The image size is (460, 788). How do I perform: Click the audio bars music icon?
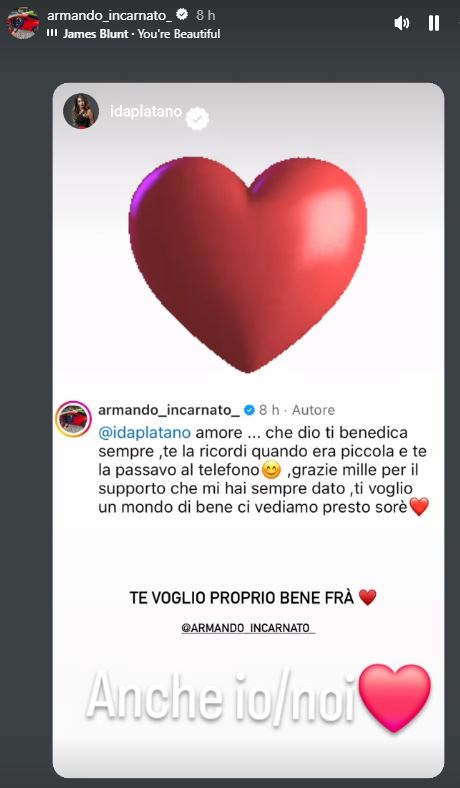pyautogui.click(x=52, y=33)
